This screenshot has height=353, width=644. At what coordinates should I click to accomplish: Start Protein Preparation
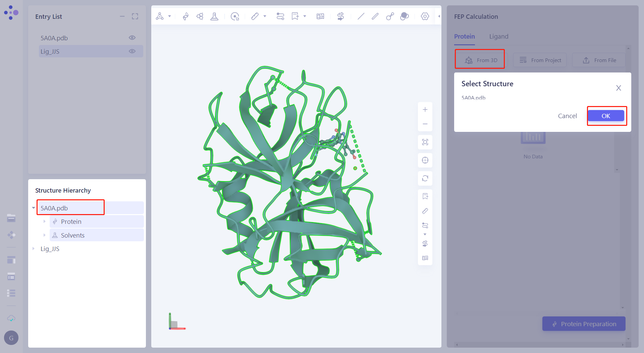pyautogui.click(x=584, y=324)
